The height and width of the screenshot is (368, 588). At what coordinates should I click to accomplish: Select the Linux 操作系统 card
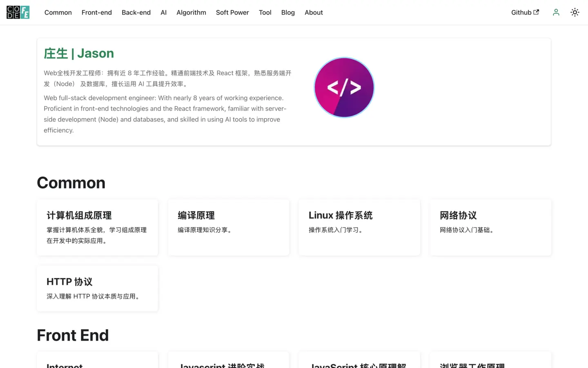pyautogui.click(x=359, y=227)
